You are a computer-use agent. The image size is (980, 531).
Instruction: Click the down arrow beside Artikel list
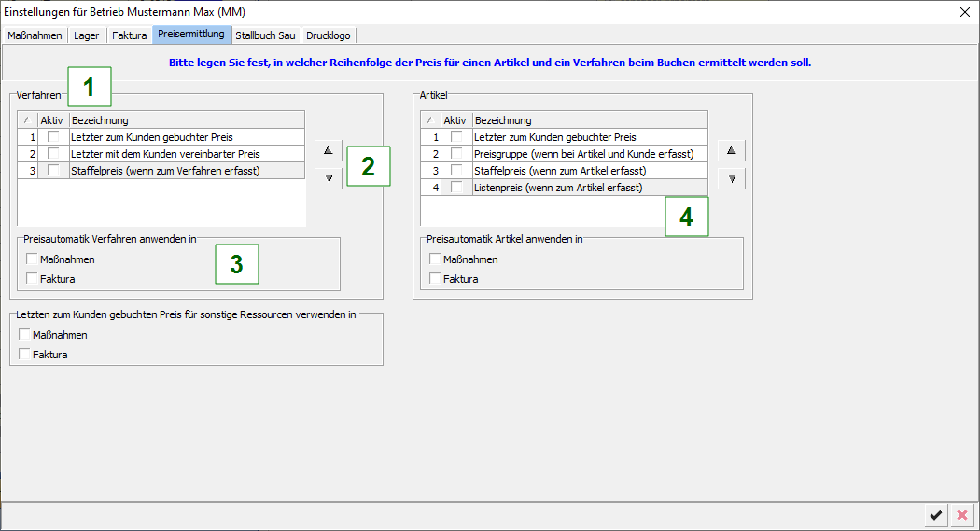(x=731, y=179)
